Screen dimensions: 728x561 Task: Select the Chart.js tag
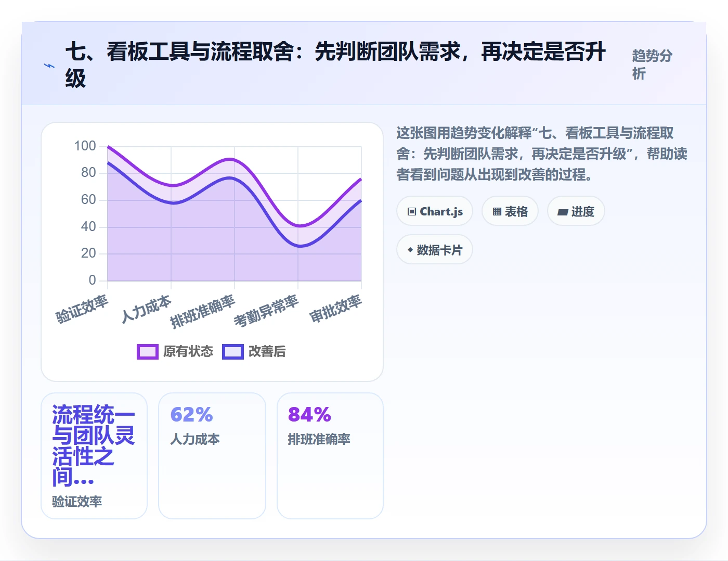tap(435, 211)
